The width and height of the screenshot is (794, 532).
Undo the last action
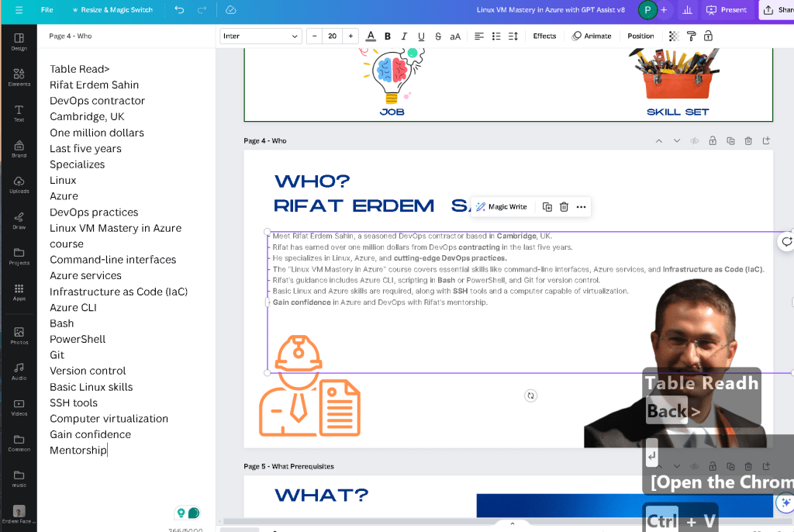(x=179, y=9)
